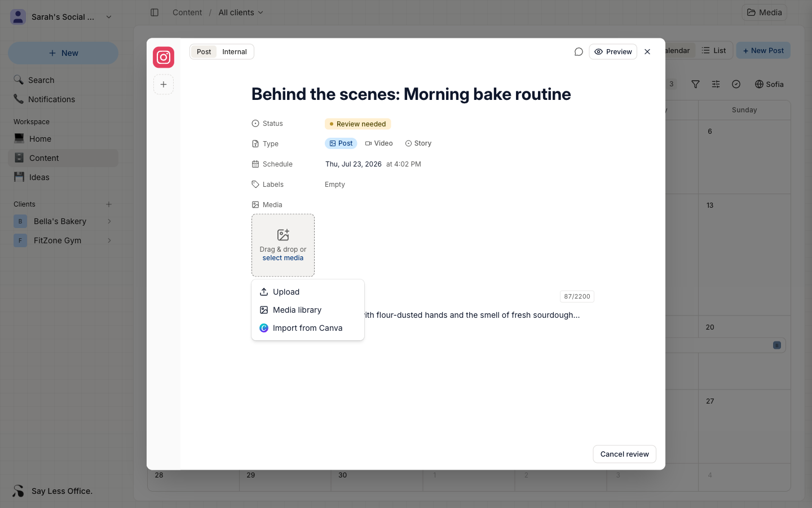
Task: Click the New button in sidebar
Action: tap(63, 53)
